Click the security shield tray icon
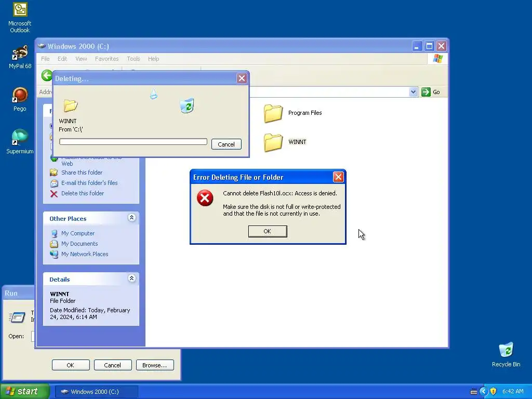This screenshot has width=532, height=399. [x=494, y=392]
